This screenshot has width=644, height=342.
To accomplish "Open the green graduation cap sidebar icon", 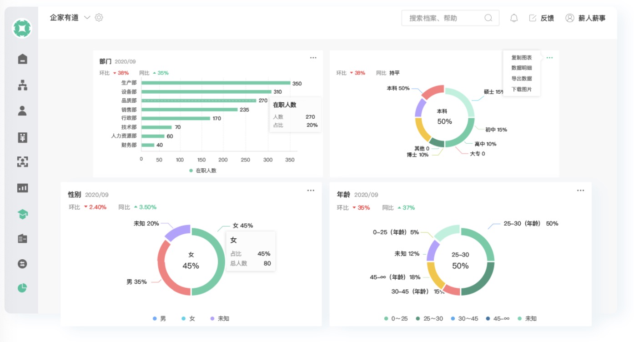I will 22,214.
